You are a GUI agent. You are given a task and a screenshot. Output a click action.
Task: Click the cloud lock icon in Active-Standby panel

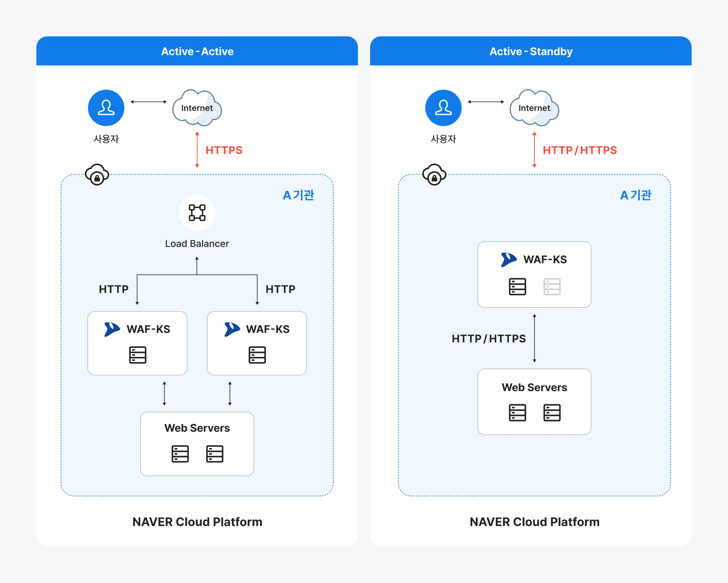click(x=434, y=175)
